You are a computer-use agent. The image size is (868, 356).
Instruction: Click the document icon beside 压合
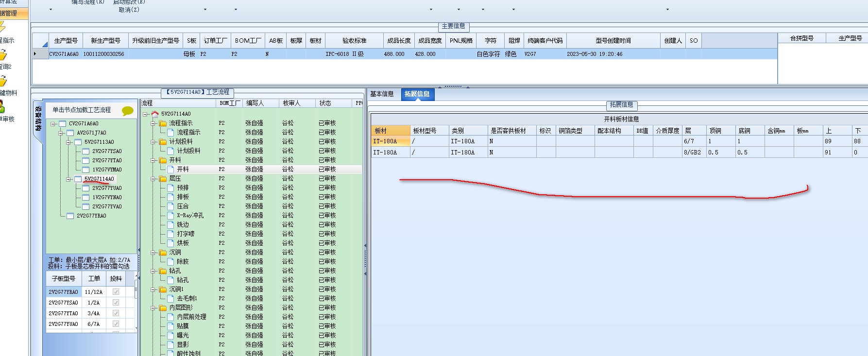170,206
